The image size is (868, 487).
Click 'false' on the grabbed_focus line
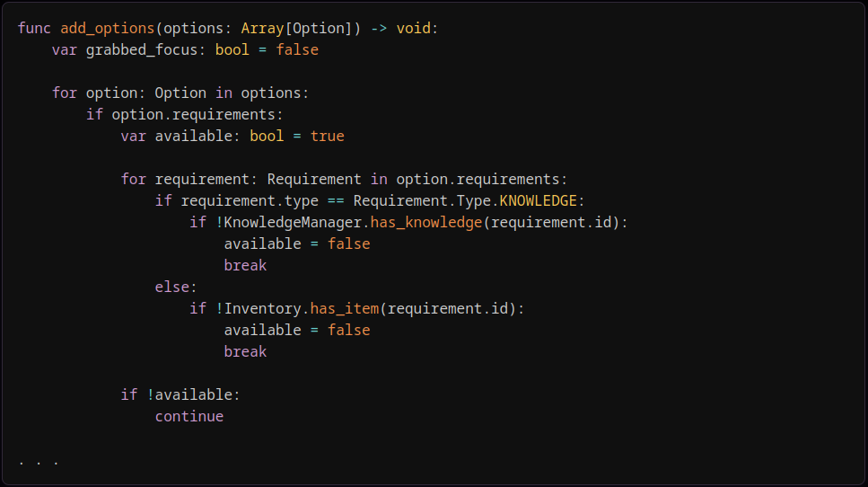pyautogui.click(x=297, y=49)
